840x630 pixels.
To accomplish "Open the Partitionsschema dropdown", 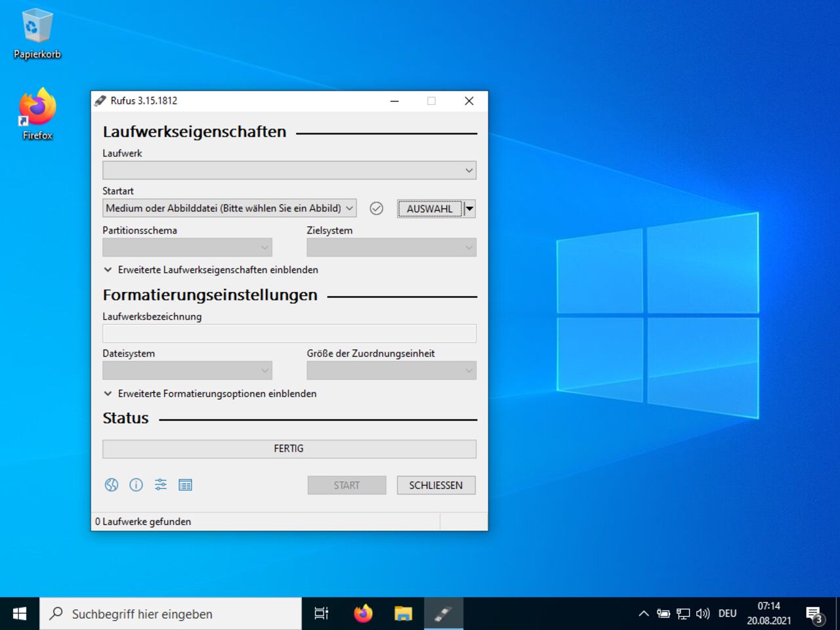I will click(x=187, y=247).
